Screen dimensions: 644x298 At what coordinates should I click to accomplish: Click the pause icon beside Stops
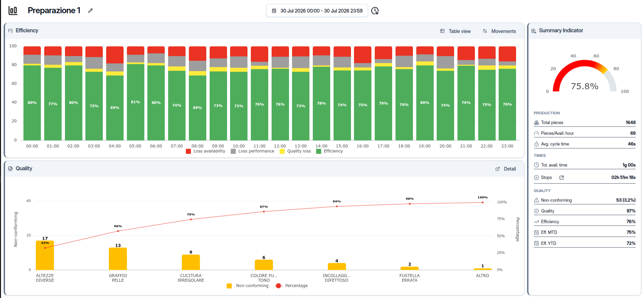[x=536, y=177]
